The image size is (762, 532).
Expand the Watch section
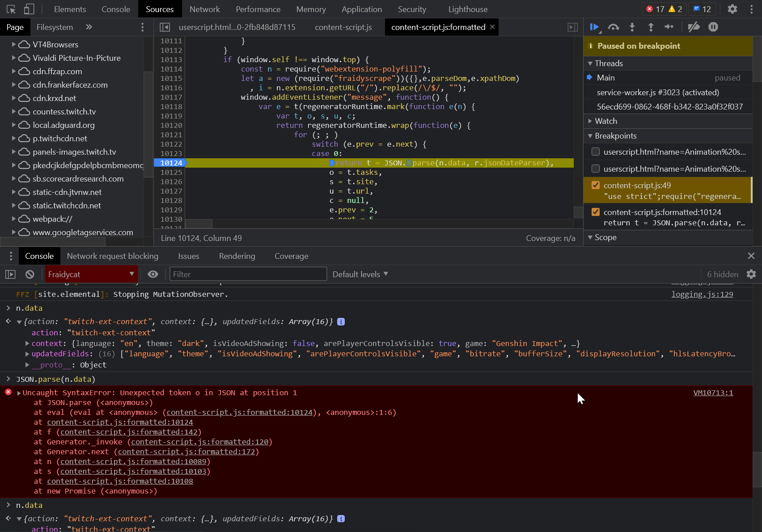(590, 121)
